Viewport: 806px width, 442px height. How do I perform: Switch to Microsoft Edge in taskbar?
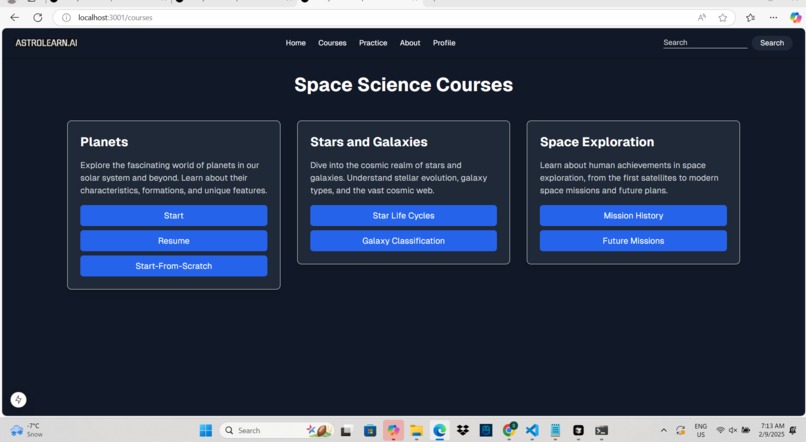click(439, 430)
